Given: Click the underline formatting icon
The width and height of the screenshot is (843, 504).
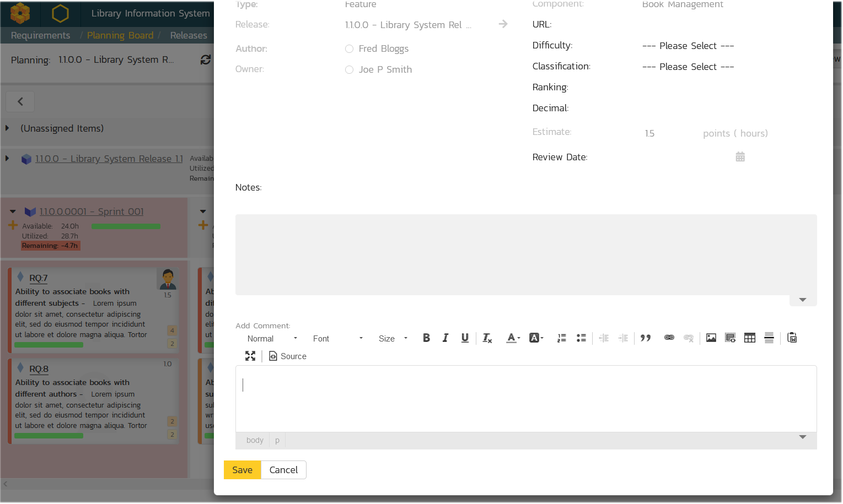Looking at the screenshot, I should pos(465,338).
